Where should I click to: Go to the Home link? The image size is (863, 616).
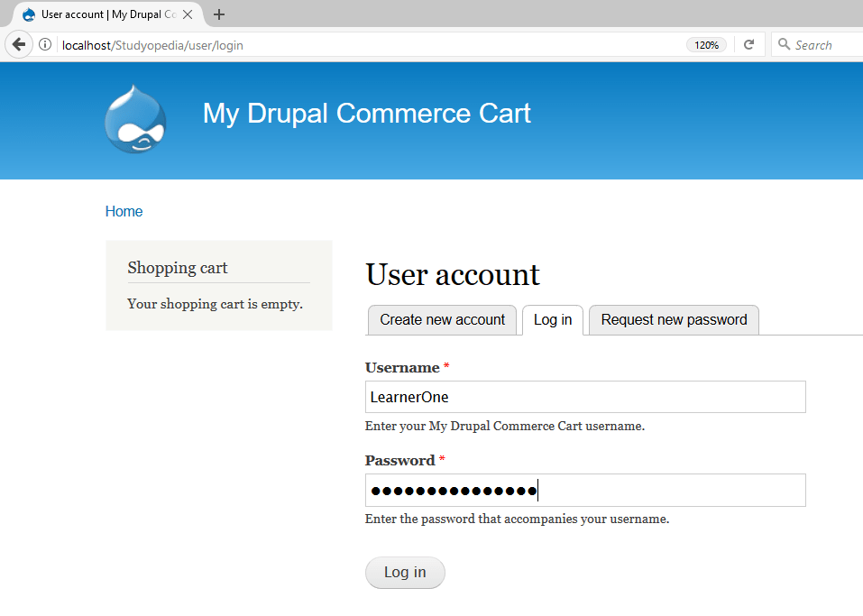coord(124,211)
